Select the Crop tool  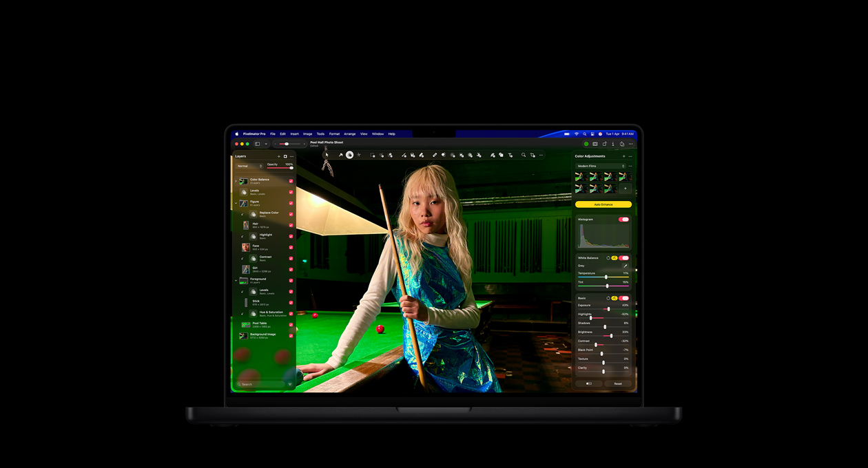pyautogui.click(x=533, y=155)
